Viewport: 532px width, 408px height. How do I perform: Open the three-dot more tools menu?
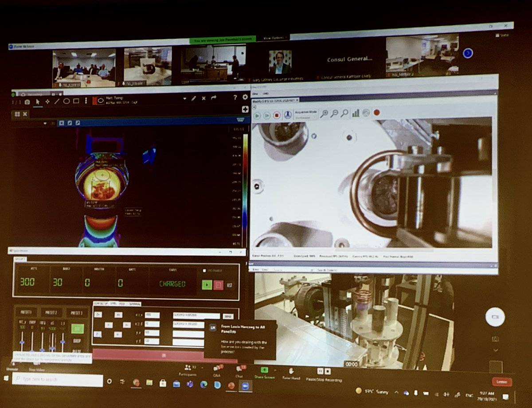[86, 101]
